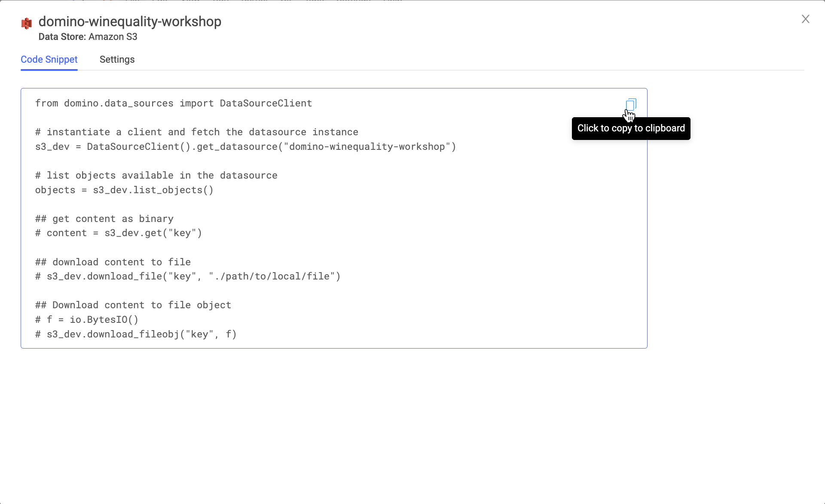
Task: Click the s3_dev.download_file code line
Action: pyautogui.click(x=187, y=276)
